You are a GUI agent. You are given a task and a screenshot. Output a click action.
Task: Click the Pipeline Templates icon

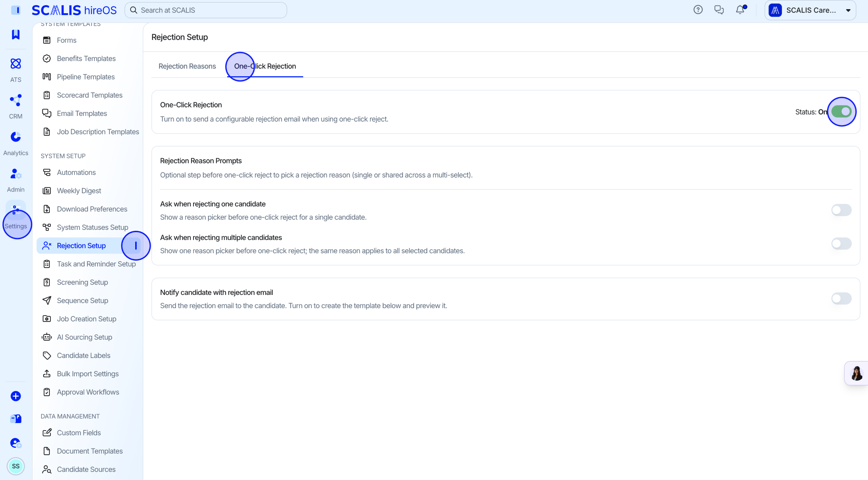pos(47,77)
